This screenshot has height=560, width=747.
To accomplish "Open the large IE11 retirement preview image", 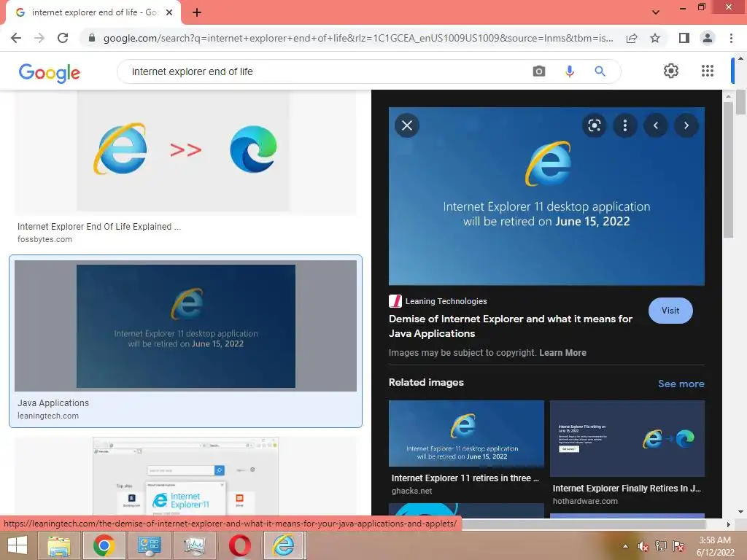I will [546, 196].
